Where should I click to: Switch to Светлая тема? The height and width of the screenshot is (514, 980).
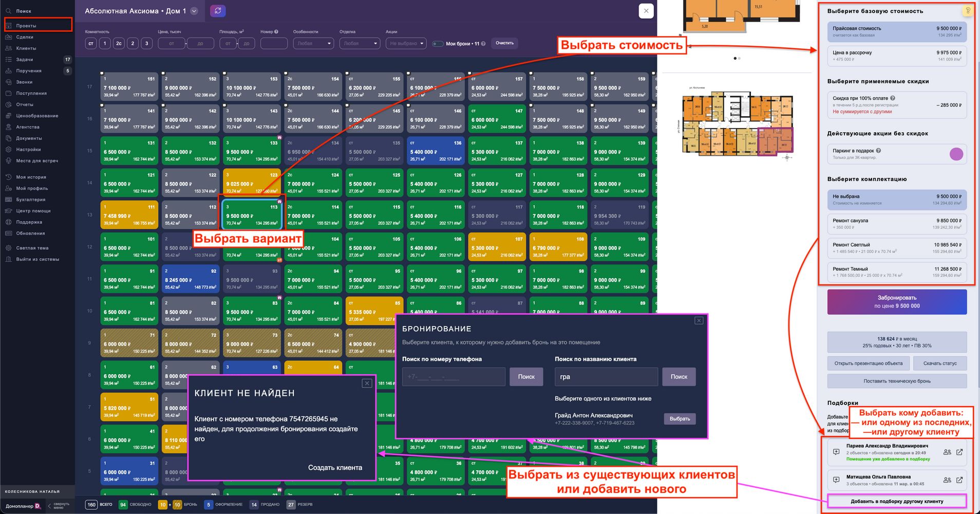[32, 248]
